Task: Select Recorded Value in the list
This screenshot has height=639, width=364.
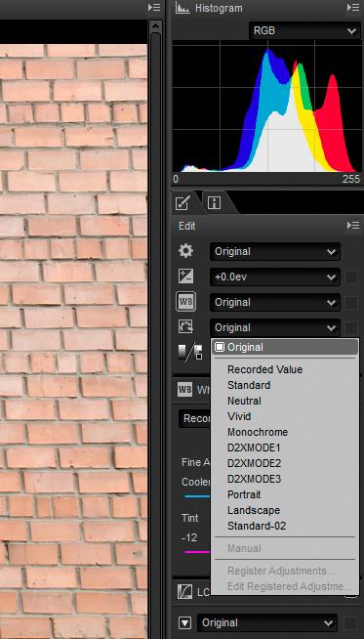Action: point(285,369)
